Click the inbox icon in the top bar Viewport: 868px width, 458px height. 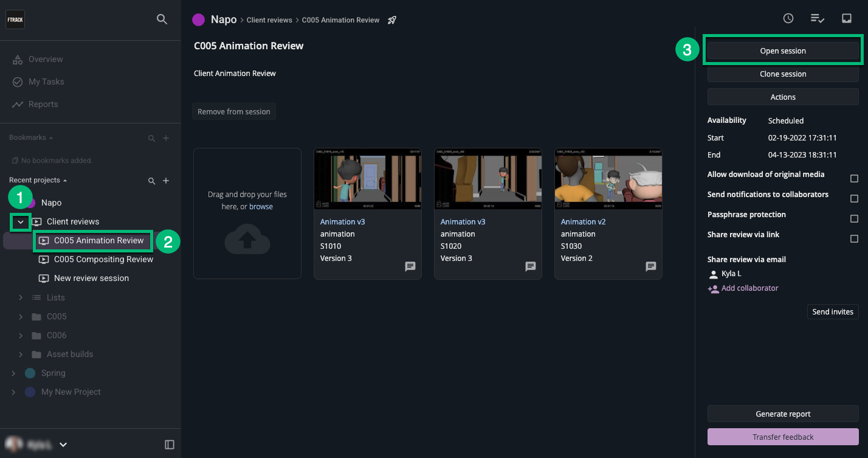click(847, 18)
